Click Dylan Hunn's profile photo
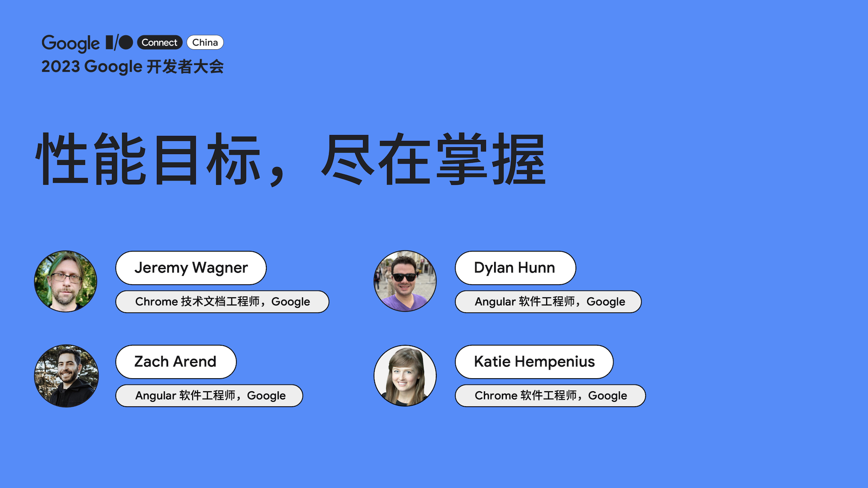 405,281
